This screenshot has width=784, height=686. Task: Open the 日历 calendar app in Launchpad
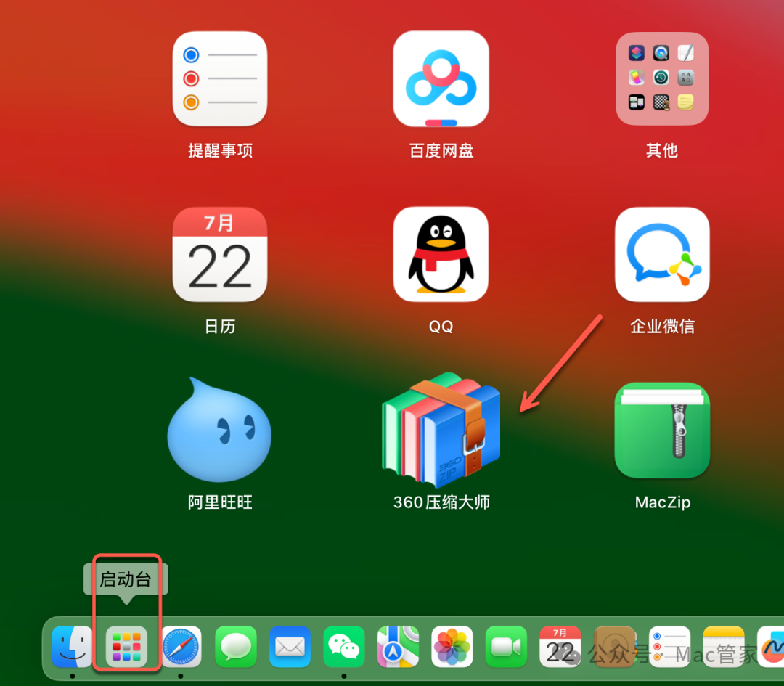[x=220, y=255]
